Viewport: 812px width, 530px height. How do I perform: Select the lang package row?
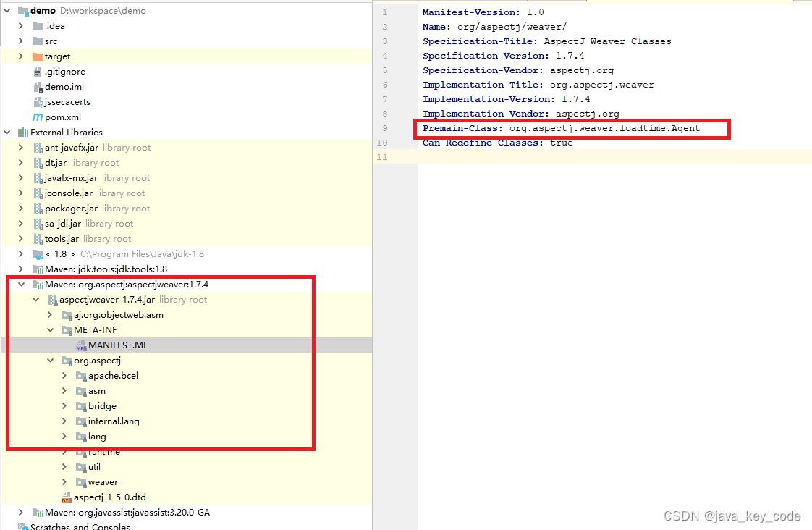pyautogui.click(x=187, y=436)
